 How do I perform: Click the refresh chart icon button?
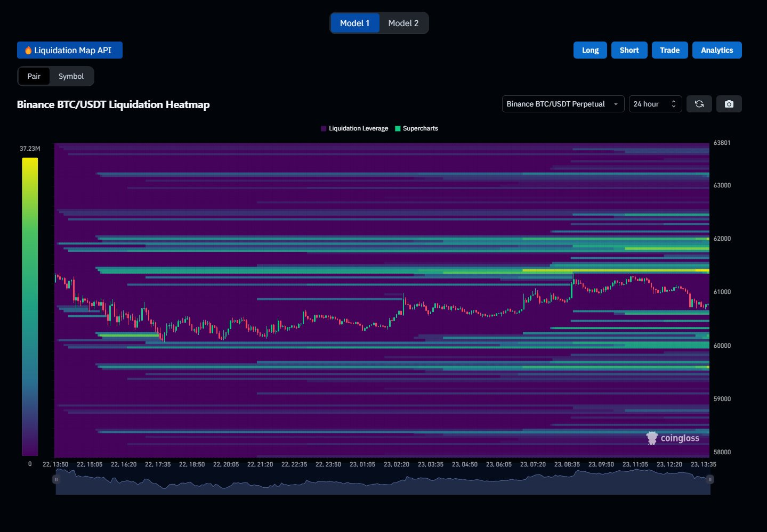[699, 104]
